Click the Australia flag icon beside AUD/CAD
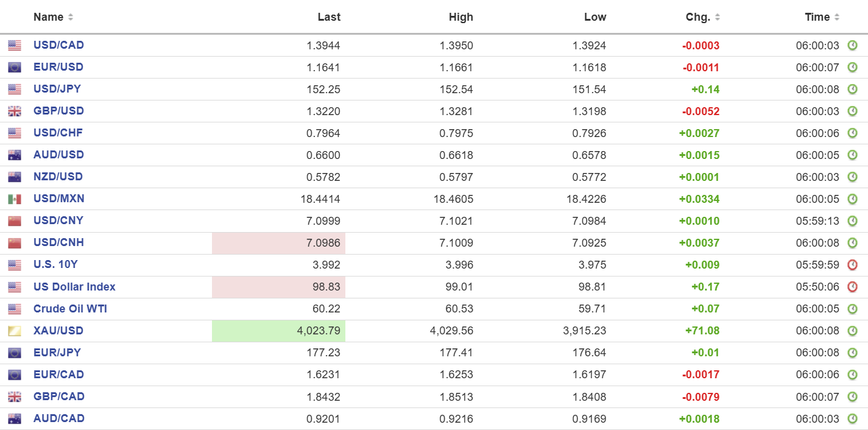868x430 pixels. (x=15, y=418)
